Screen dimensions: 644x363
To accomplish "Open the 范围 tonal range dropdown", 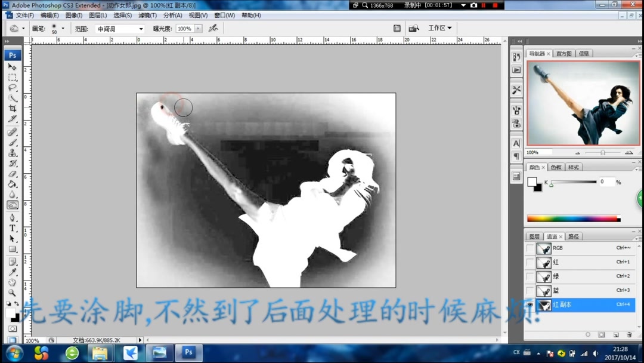I will coord(118,28).
